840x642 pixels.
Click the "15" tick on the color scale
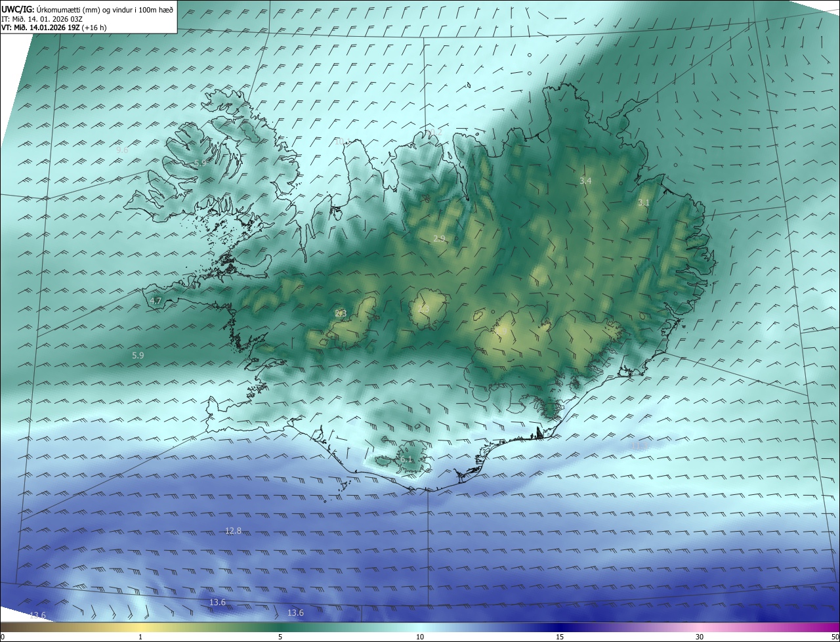pyautogui.click(x=560, y=637)
